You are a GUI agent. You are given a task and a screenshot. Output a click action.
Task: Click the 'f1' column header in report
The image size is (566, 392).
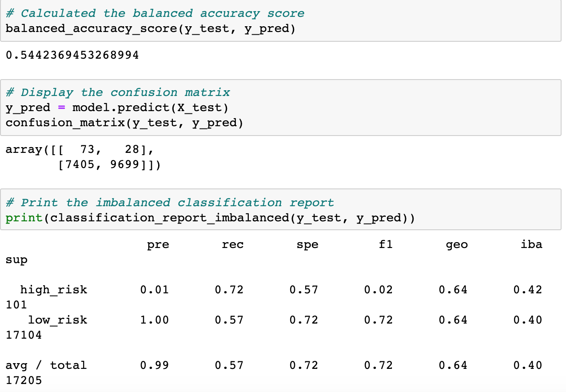point(386,244)
